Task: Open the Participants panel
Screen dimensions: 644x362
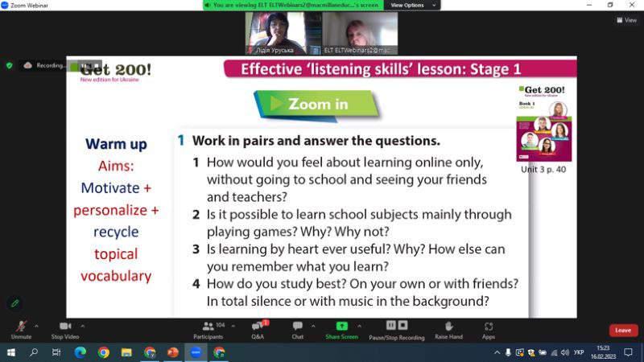Action: pyautogui.click(x=208, y=330)
